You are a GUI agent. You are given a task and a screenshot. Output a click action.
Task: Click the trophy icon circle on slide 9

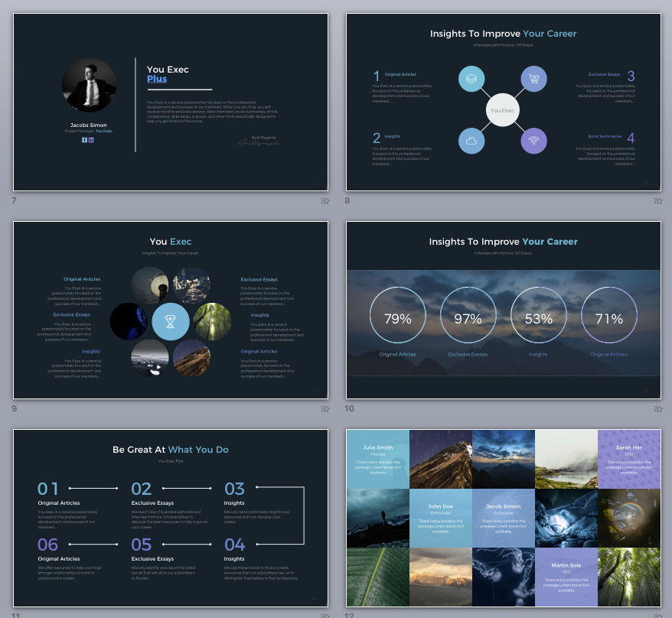pos(171,321)
